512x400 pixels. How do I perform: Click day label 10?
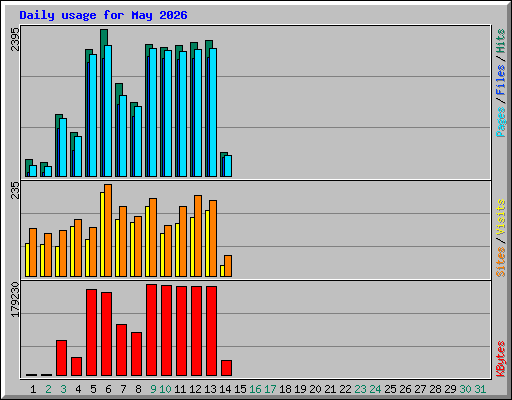point(165,389)
